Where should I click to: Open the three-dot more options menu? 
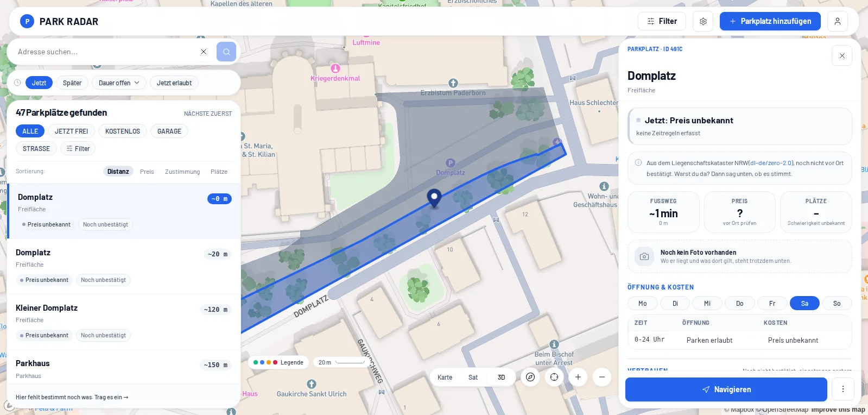click(x=843, y=389)
